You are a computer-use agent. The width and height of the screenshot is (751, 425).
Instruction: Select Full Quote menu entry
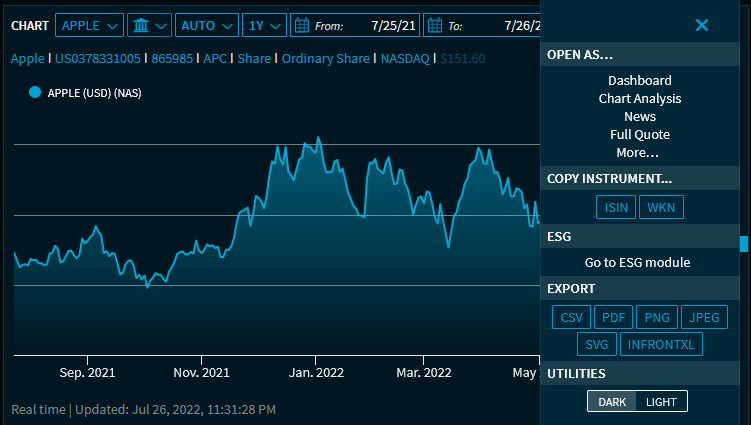click(x=639, y=135)
